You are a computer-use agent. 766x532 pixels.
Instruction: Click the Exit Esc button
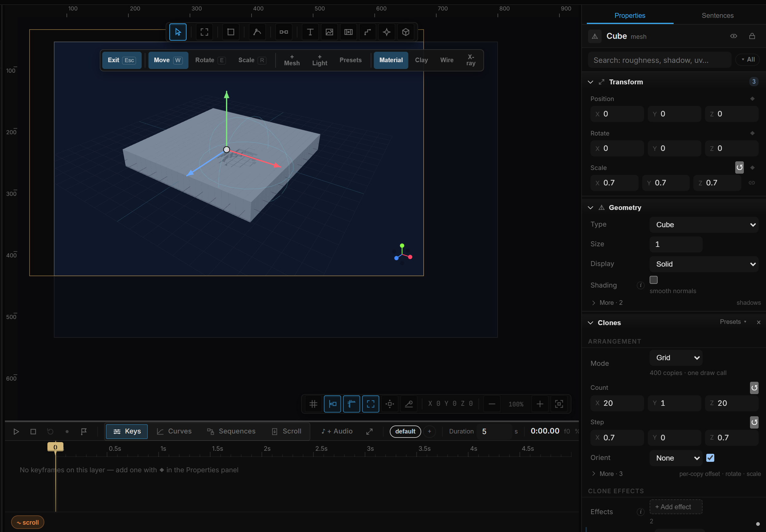[122, 60]
